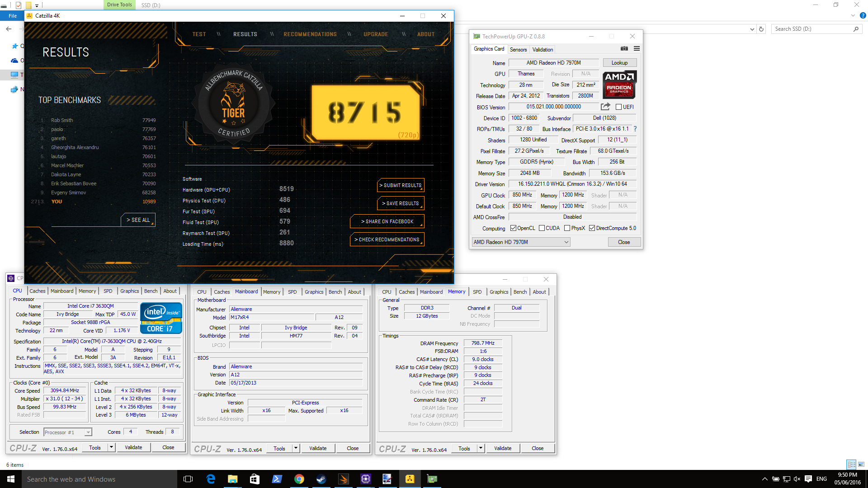Switch to the UPGRADE tab in Catzilla
868x488 pixels.
click(x=376, y=34)
